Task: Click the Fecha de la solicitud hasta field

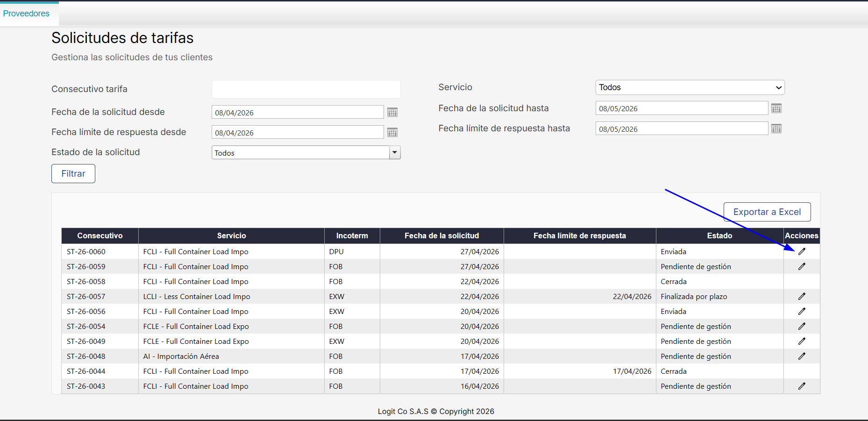Action: (x=682, y=108)
